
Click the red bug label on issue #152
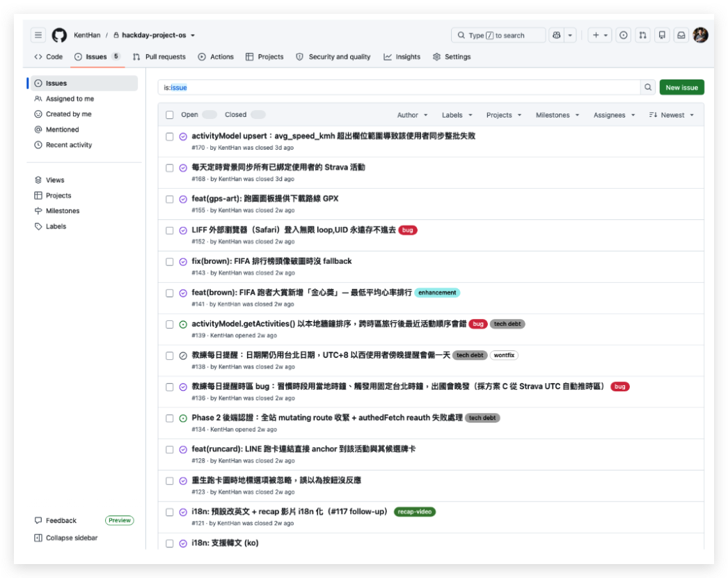(x=408, y=230)
